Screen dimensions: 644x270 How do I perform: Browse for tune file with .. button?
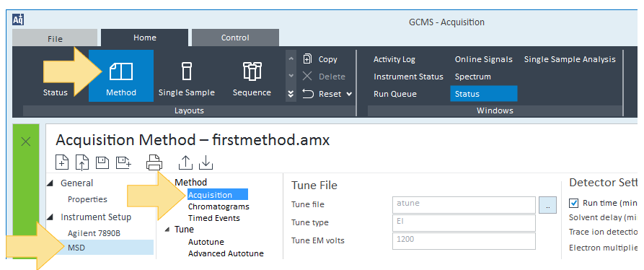pos(548,205)
